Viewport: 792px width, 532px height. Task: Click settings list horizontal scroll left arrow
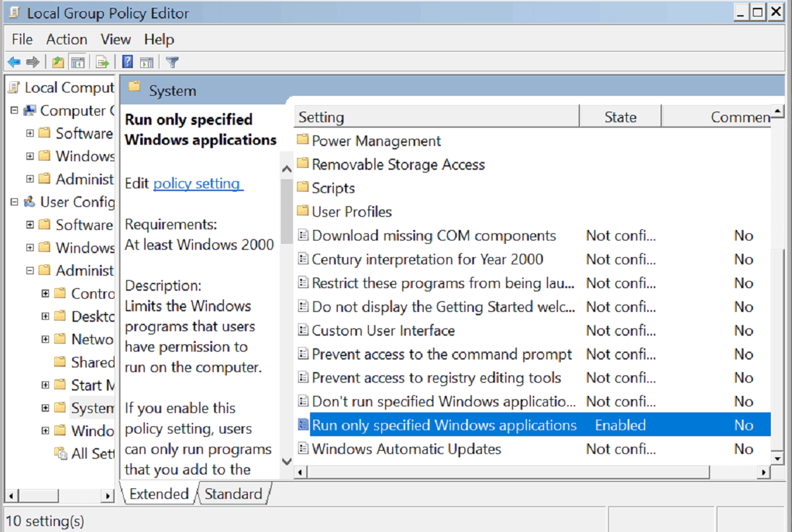pyautogui.click(x=301, y=472)
